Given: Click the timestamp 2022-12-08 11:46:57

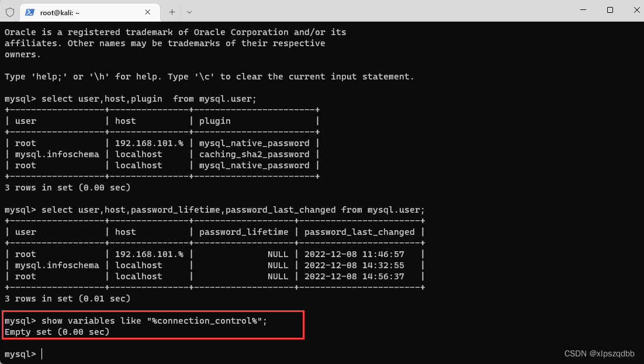Looking at the screenshot, I should click(x=354, y=254).
